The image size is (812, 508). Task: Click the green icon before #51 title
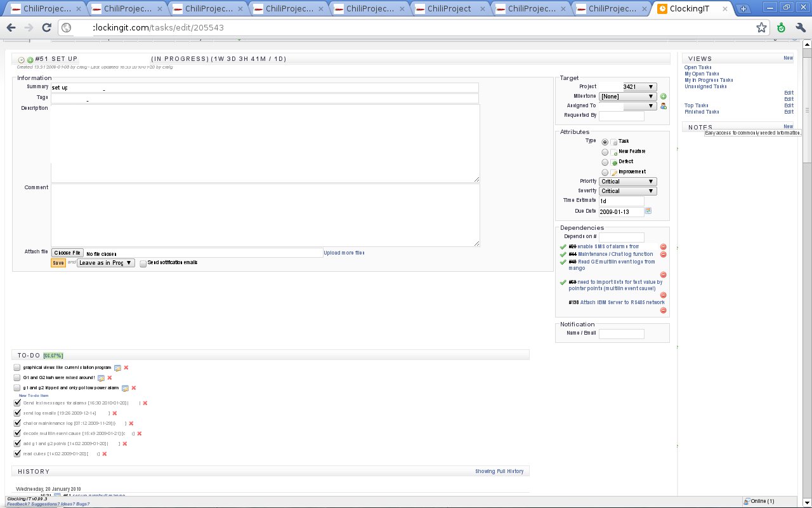30,59
